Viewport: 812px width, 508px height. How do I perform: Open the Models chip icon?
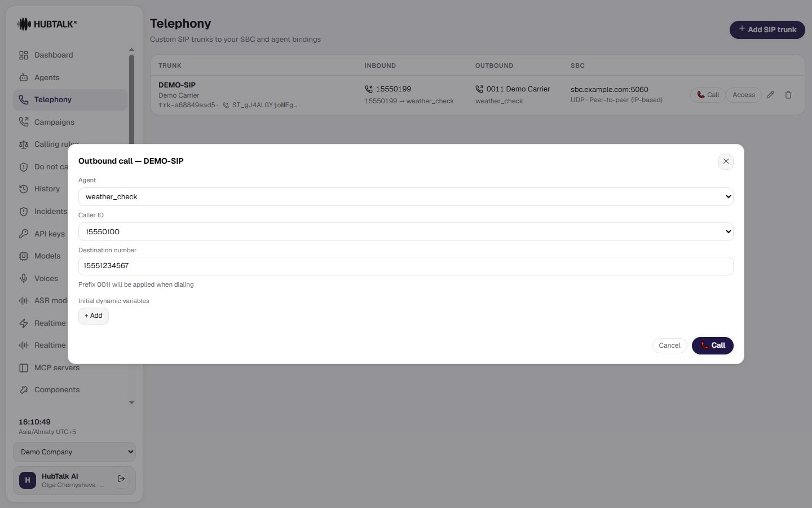click(24, 256)
